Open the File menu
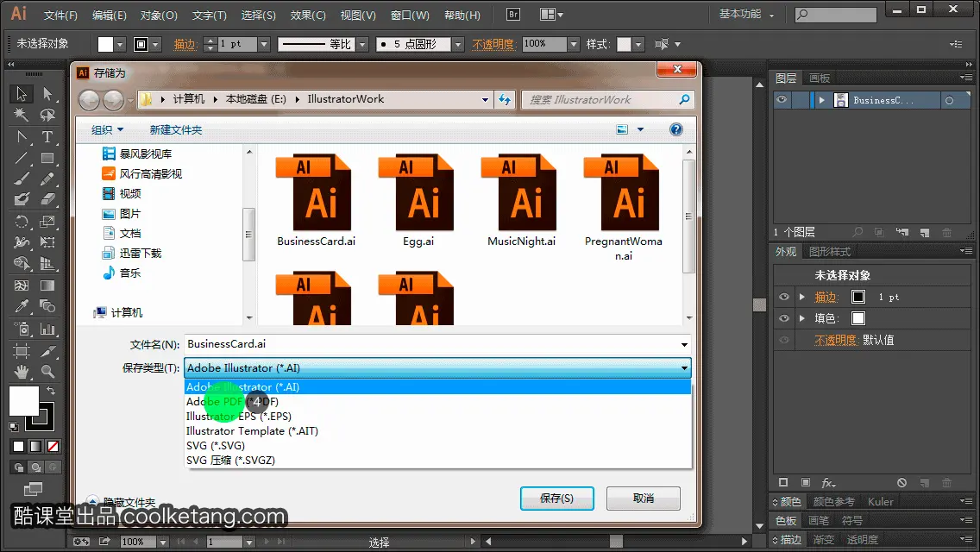The width and height of the screenshot is (980, 552). [60, 15]
